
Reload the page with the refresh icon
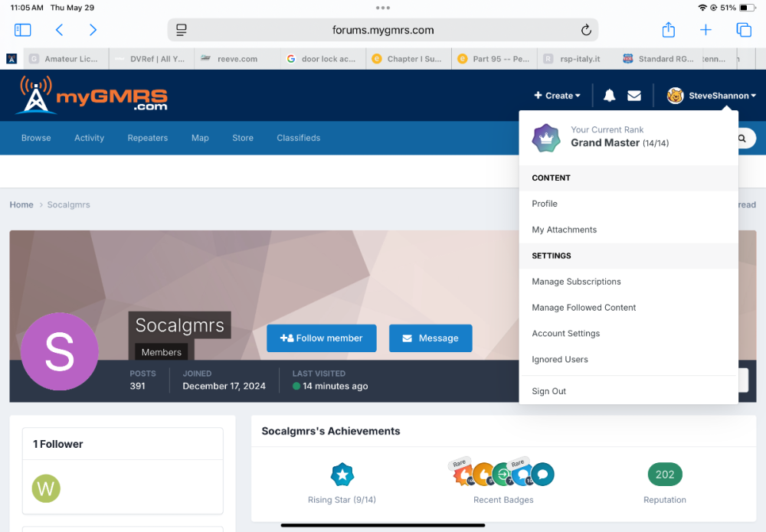click(x=586, y=30)
